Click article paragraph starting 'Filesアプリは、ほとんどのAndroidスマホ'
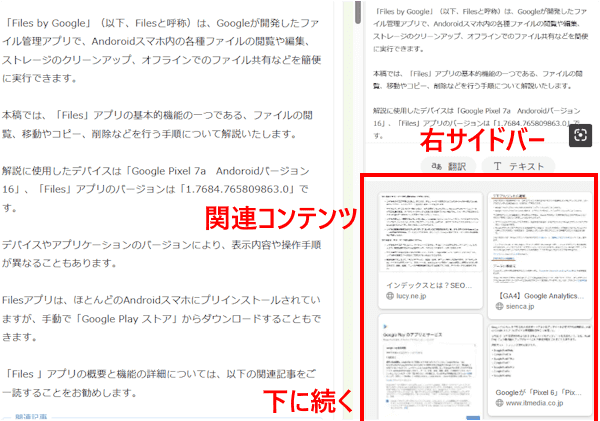The image size is (600, 421). click(x=161, y=318)
